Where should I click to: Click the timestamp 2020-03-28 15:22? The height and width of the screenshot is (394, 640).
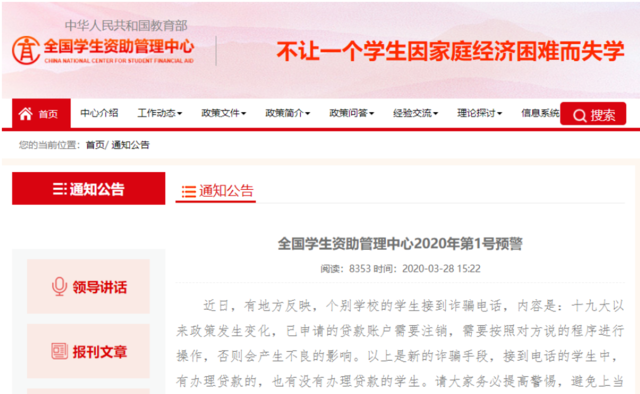tap(441, 269)
